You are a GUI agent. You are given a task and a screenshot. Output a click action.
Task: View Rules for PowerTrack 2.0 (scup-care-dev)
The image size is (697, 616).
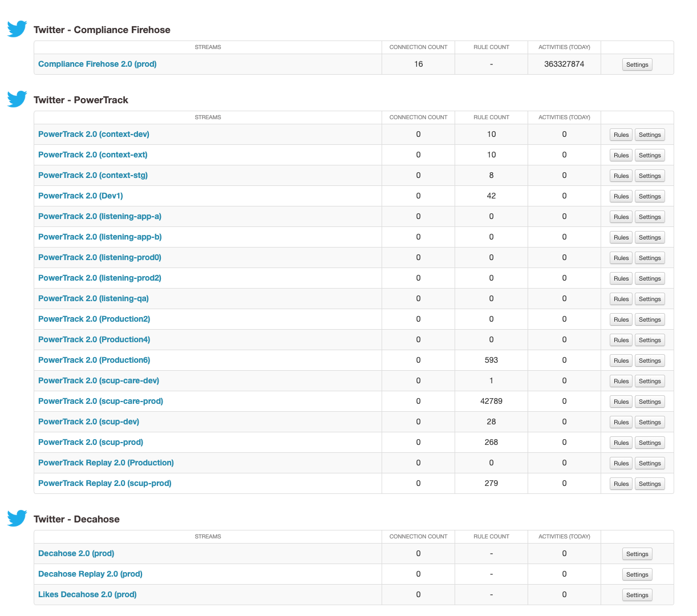(x=621, y=381)
